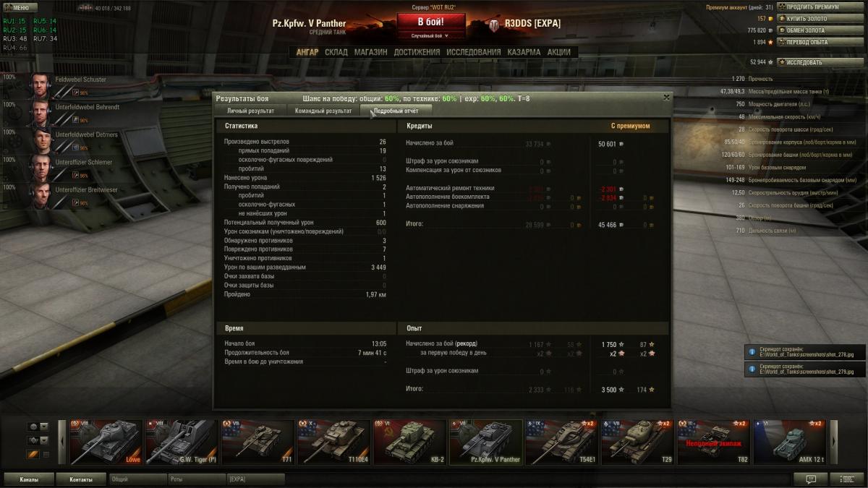Screen dimensions: 868x488
Task: Select the Pz.Kpfw. V Panther tank
Action: click(486, 442)
